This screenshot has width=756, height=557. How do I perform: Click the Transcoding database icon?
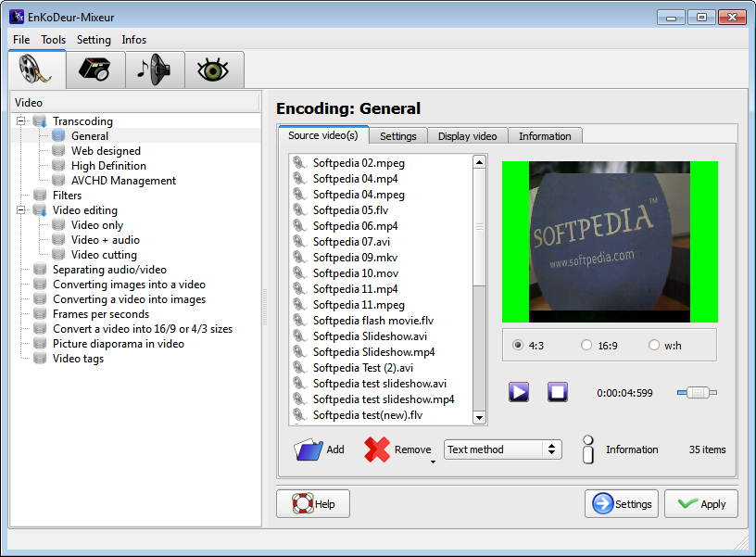(40, 121)
